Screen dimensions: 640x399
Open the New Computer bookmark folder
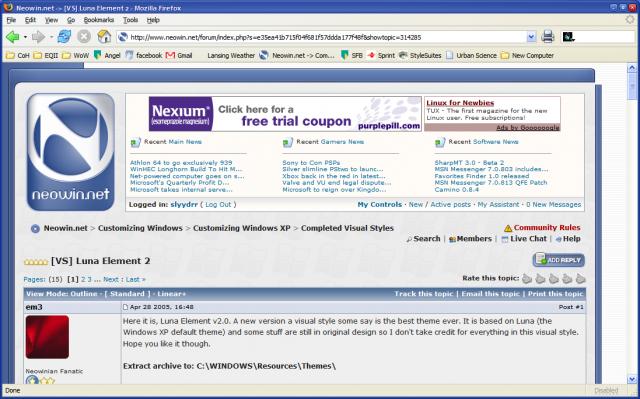click(527, 55)
